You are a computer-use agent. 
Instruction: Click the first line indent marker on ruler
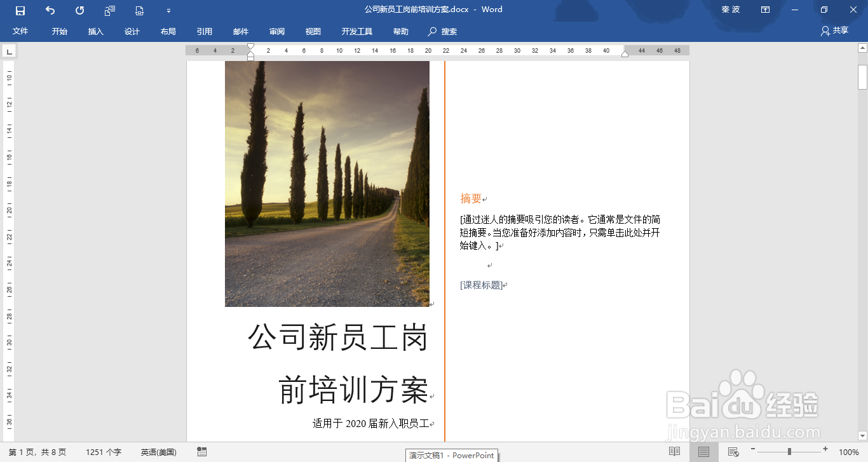coord(250,48)
